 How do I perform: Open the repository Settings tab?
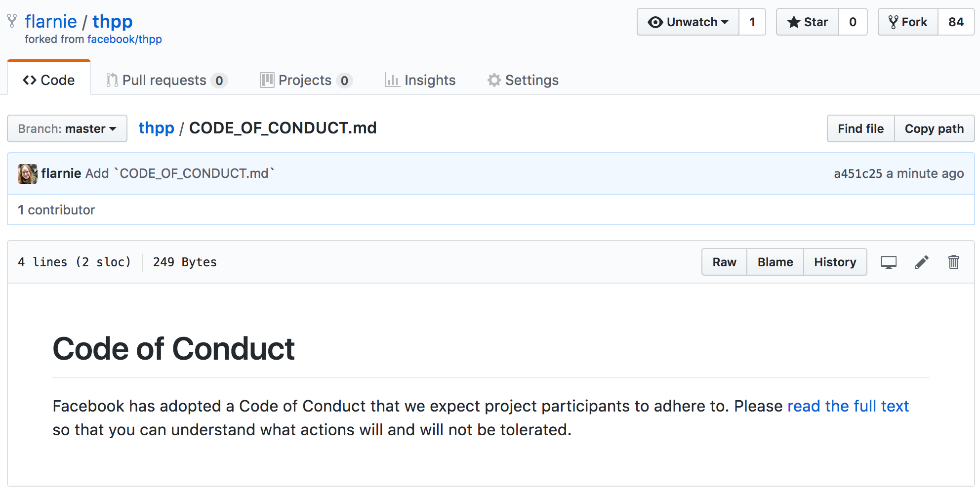point(523,80)
